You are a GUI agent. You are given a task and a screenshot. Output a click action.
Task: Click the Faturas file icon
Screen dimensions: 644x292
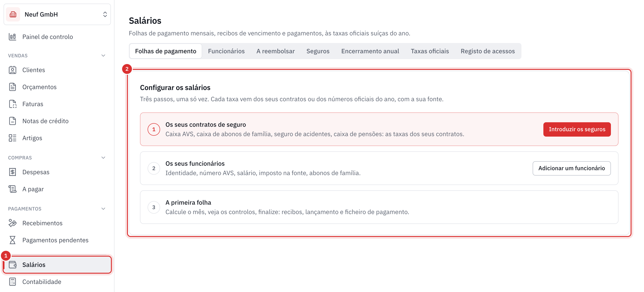(x=13, y=104)
